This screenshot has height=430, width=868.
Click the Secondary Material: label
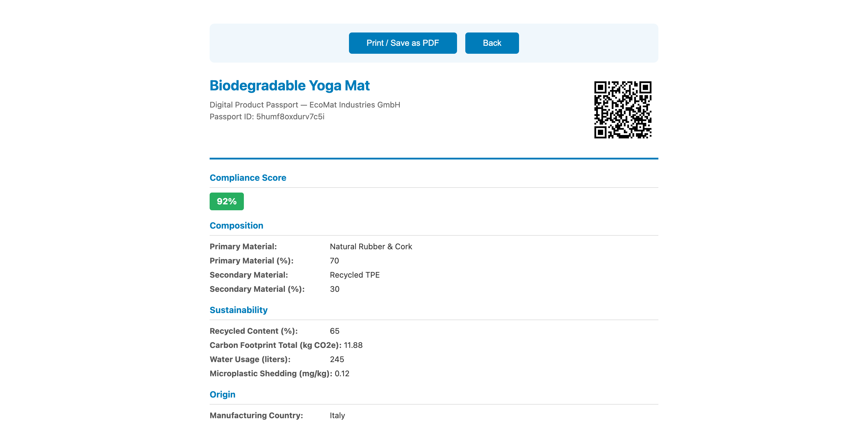click(x=248, y=275)
